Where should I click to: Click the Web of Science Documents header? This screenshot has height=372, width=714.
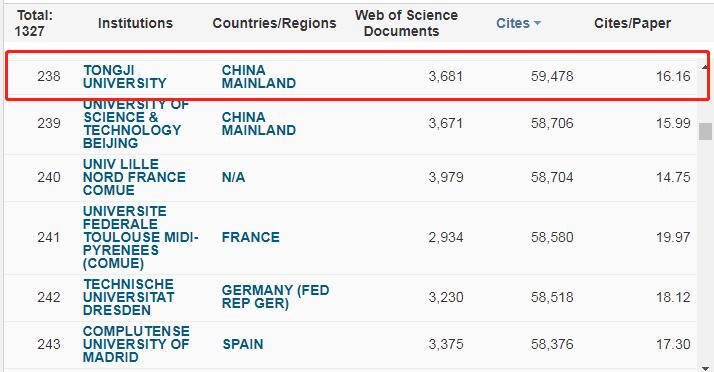(406, 23)
